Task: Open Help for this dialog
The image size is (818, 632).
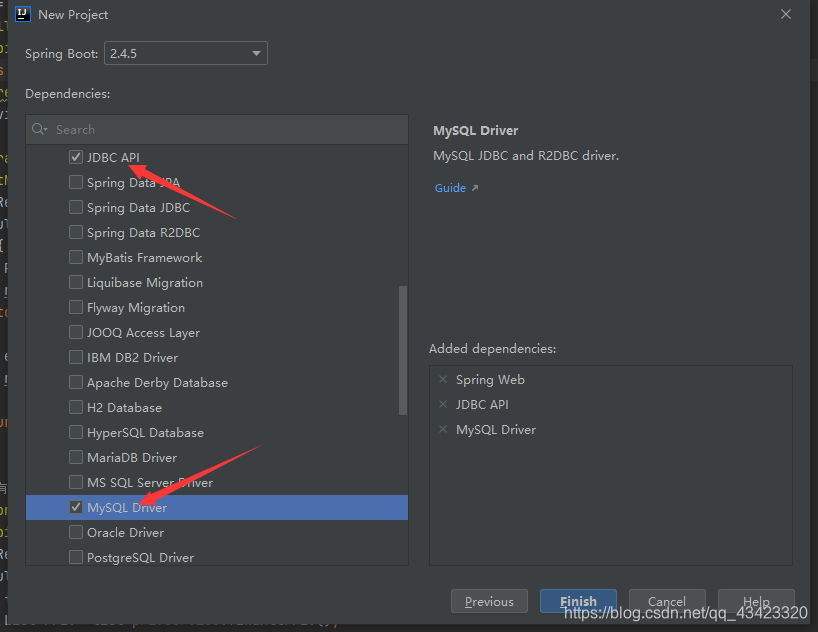Action: (756, 601)
